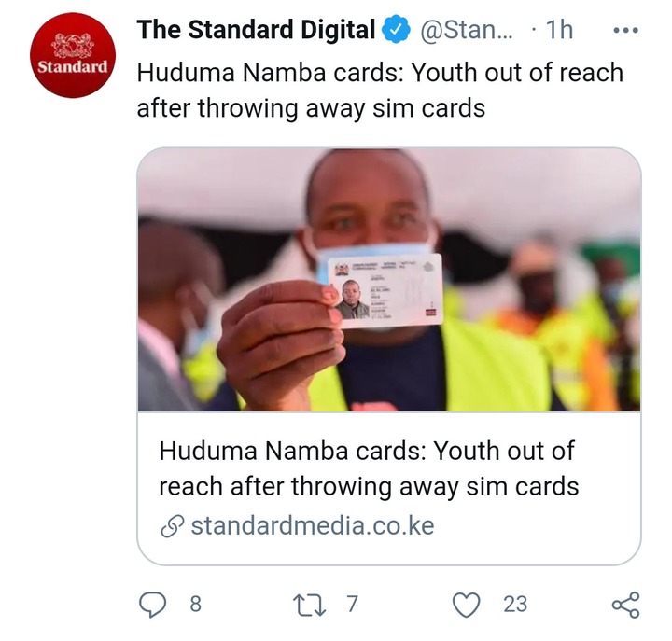Open the 1h timestamp
Screen dimensions: 672x641
point(559,30)
